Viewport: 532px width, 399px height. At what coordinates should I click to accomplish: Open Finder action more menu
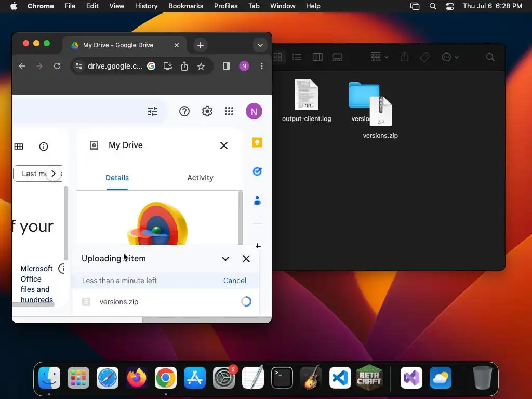point(450,57)
